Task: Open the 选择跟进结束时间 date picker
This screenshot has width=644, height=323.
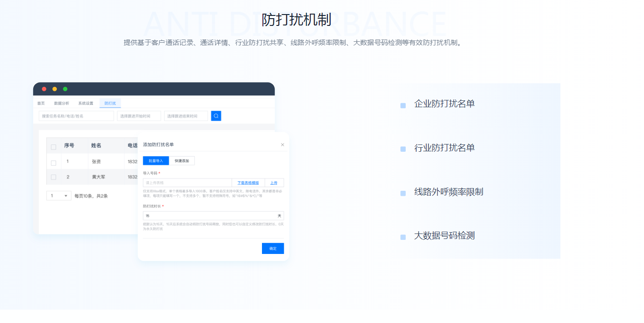Action: coord(186,116)
